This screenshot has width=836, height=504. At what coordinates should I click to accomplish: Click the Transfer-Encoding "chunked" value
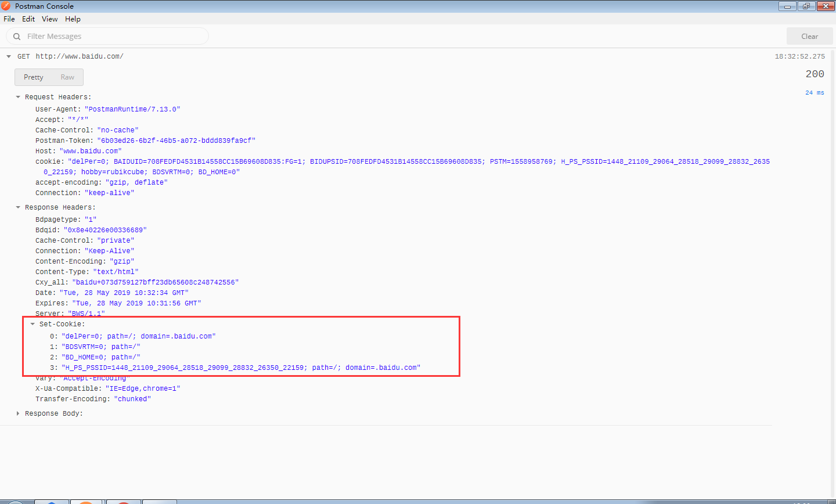pyautogui.click(x=132, y=399)
